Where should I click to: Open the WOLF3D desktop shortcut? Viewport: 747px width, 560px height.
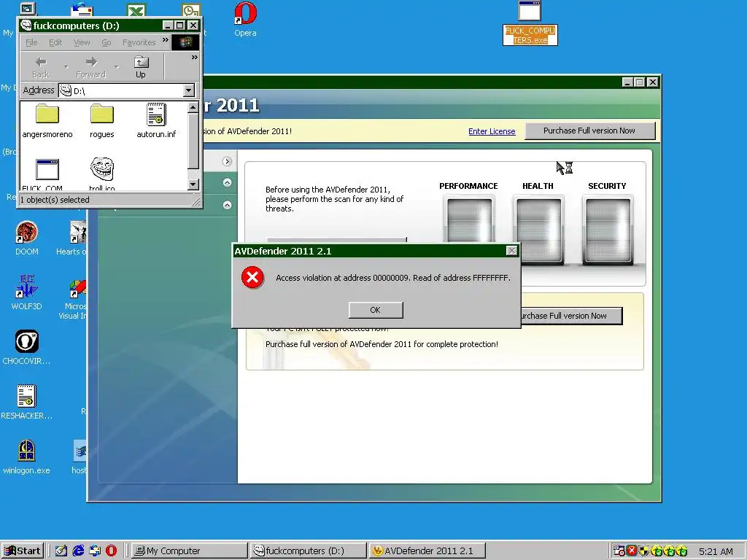click(27, 292)
